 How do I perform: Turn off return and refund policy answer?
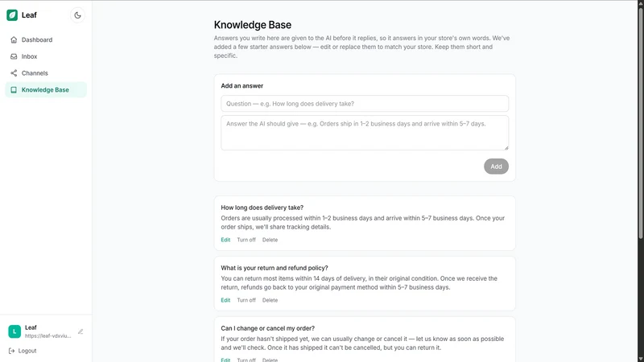[x=246, y=300]
